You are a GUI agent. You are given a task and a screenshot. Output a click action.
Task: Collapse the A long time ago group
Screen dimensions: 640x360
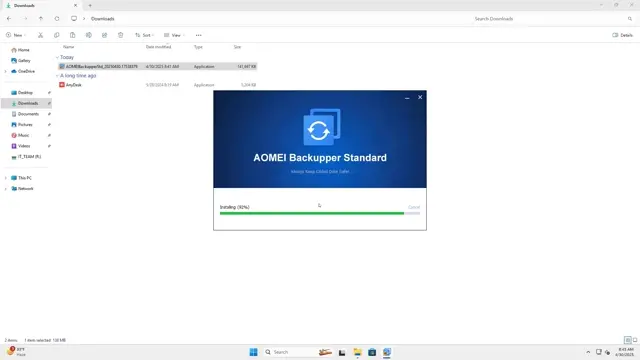[x=57, y=76]
